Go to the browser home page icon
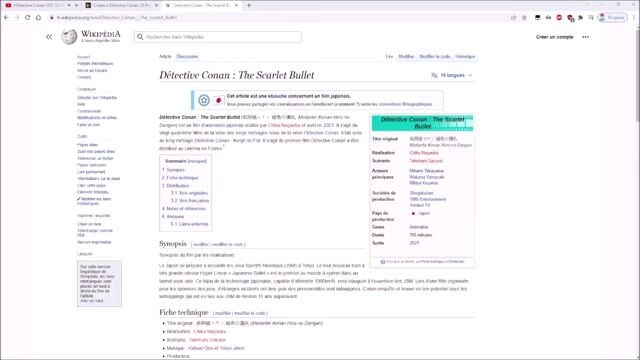 point(38,18)
